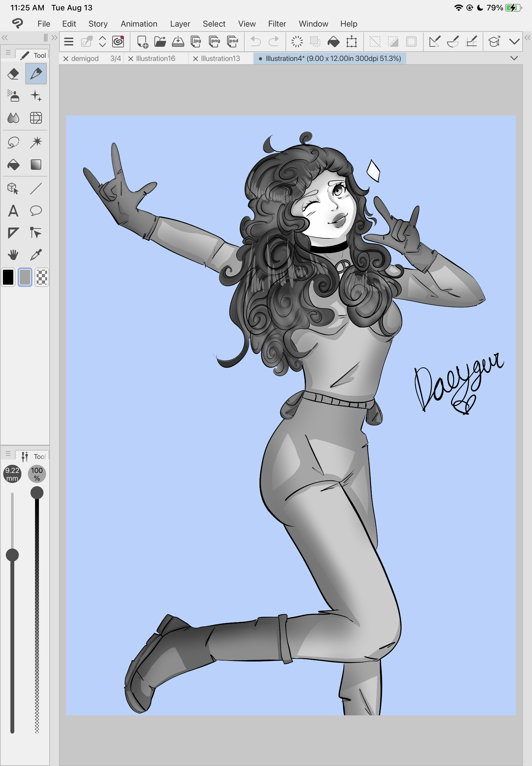
Task: Select the gray sub color swatch
Action: point(25,277)
